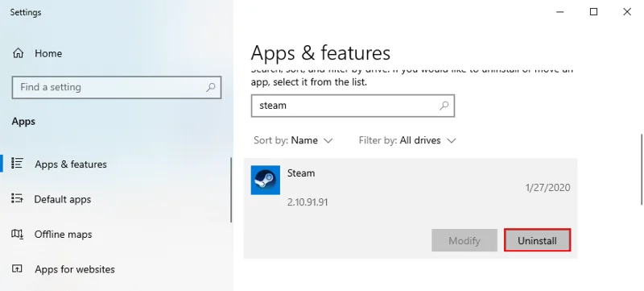This screenshot has height=291, width=644.
Task: Uninstall the Steam app
Action: click(x=537, y=240)
